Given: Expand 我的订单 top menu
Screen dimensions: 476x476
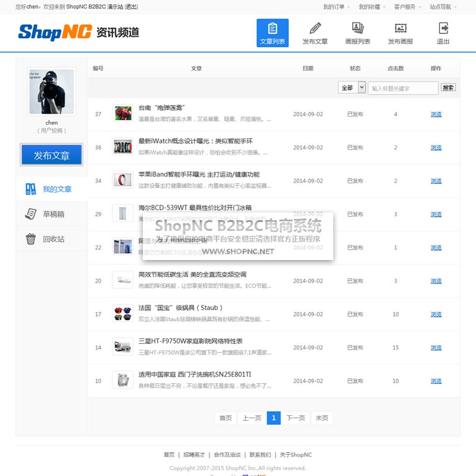Looking at the screenshot, I should click(336, 7).
